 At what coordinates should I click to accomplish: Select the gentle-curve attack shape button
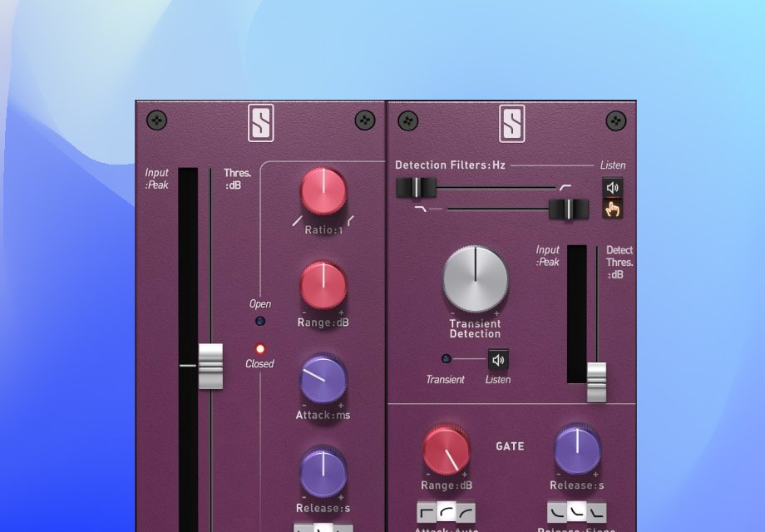click(x=466, y=513)
